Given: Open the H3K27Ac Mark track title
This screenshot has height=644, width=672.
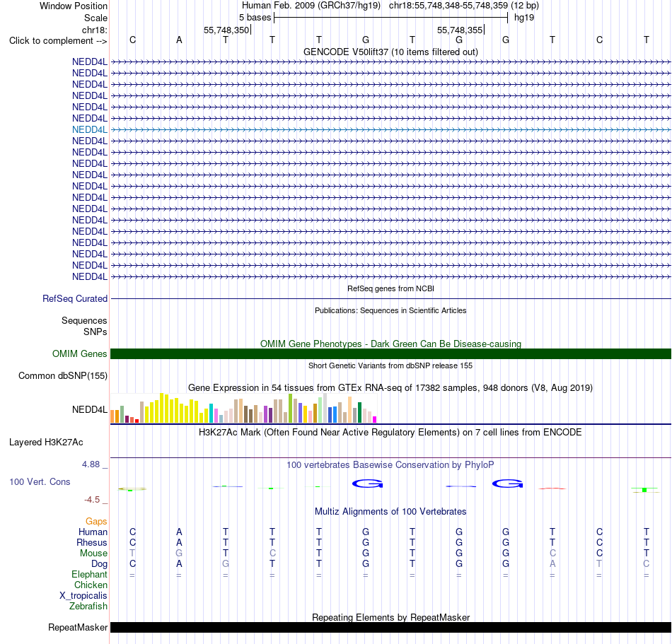Looking at the screenshot, I should 390,433.
